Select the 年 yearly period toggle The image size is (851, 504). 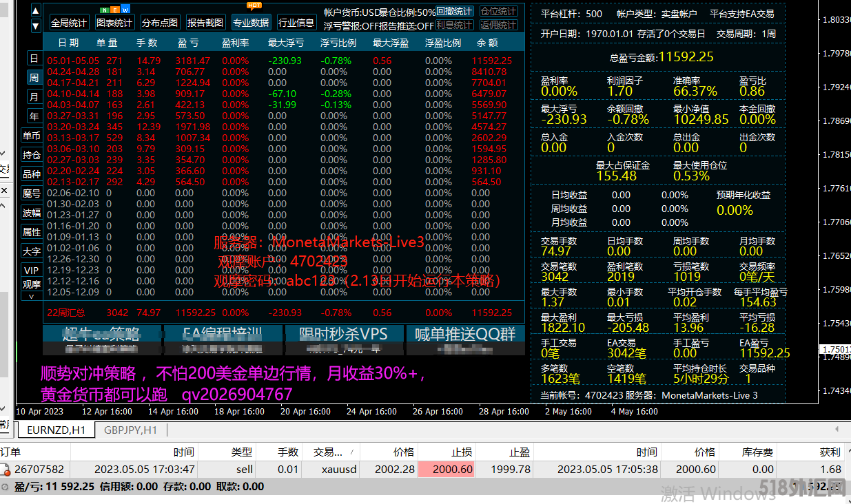click(34, 116)
